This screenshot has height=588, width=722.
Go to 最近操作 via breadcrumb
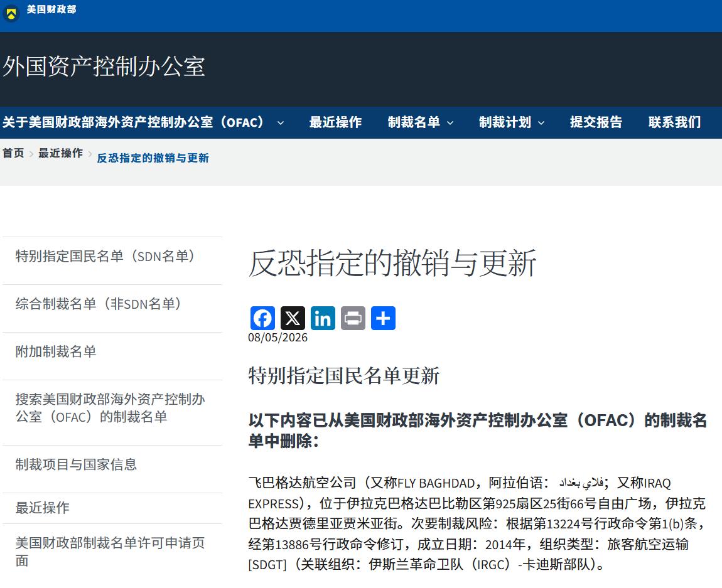click(61, 153)
